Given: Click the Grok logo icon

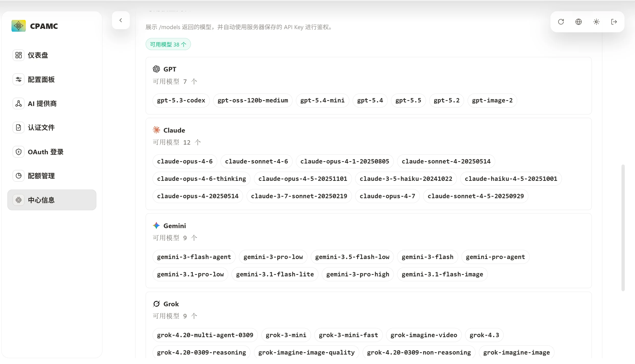Looking at the screenshot, I should (x=156, y=304).
